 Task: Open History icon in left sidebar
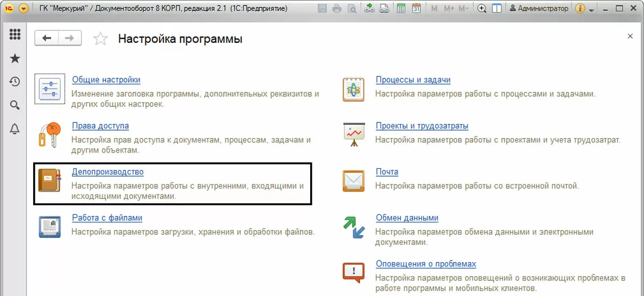(x=15, y=82)
